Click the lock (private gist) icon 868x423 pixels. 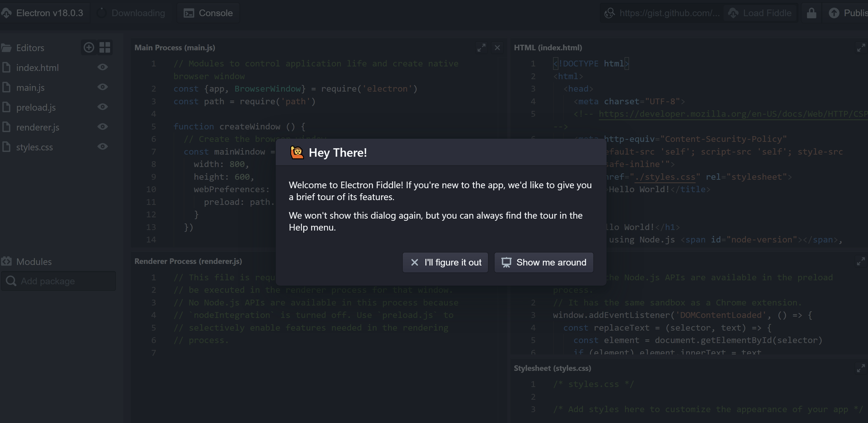tap(811, 13)
